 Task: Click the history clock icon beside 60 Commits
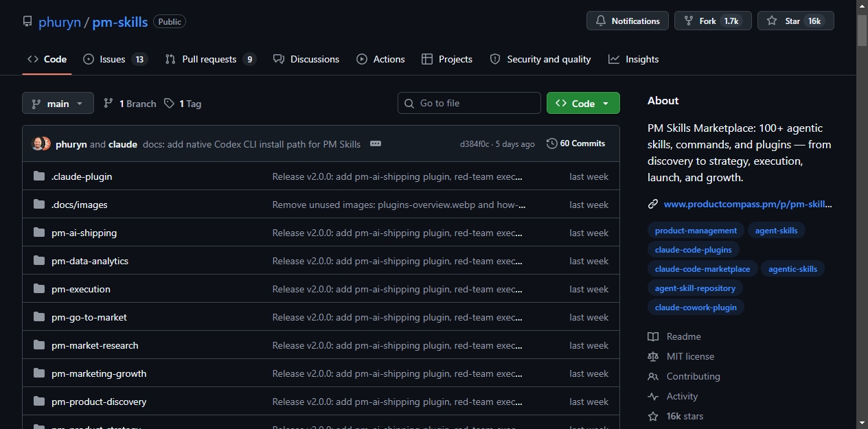coord(551,143)
